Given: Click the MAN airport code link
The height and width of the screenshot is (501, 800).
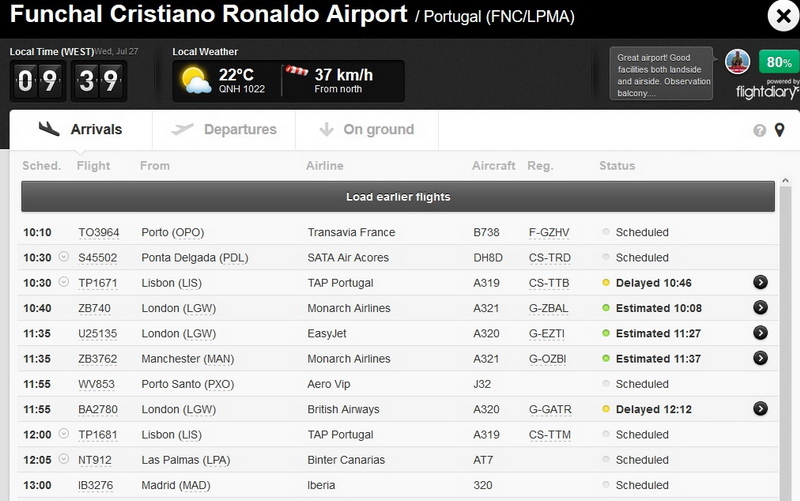Looking at the screenshot, I should click(218, 359).
